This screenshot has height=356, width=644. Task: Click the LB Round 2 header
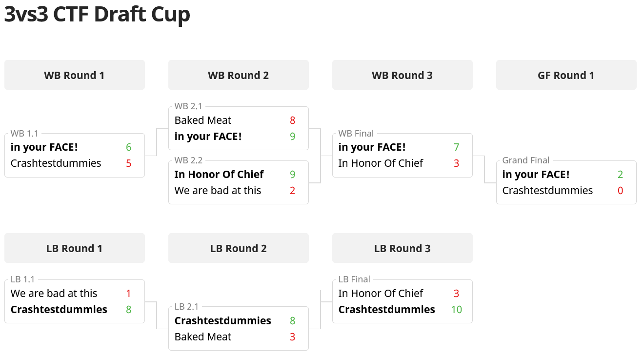239,248
